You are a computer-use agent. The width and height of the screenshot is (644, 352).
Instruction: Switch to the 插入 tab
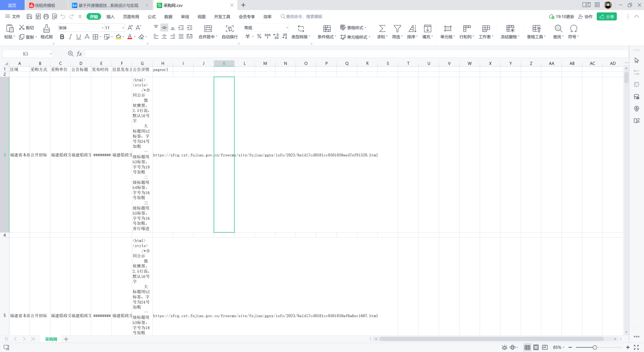click(x=110, y=16)
